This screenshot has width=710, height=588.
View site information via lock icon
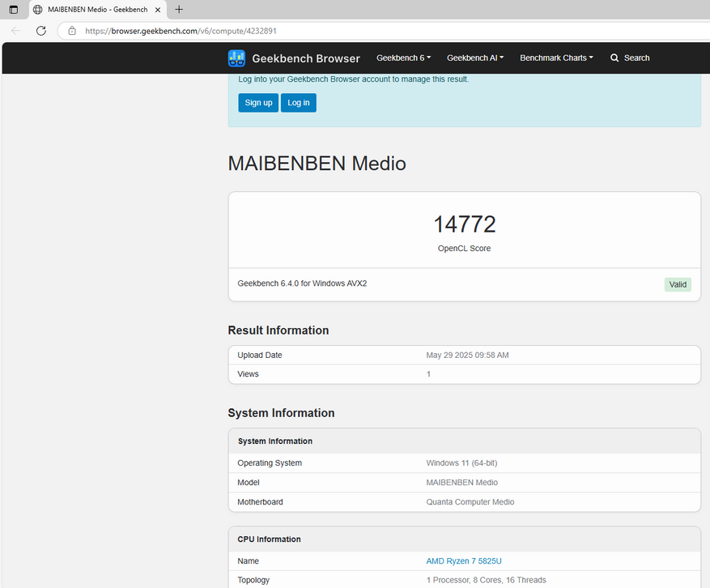click(72, 31)
